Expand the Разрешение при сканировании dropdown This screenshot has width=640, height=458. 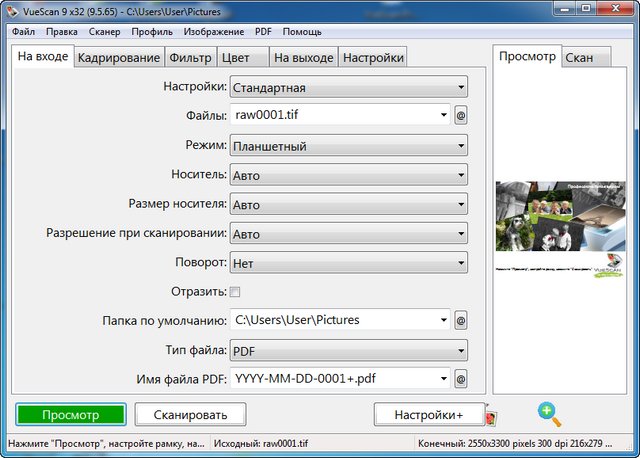click(x=348, y=234)
